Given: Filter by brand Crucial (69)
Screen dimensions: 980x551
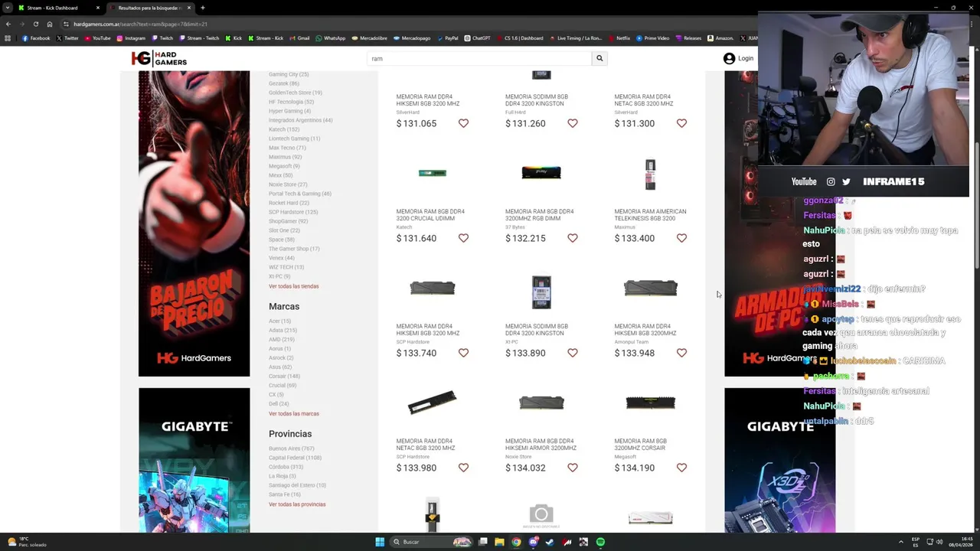Looking at the screenshot, I should [x=283, y=386].
